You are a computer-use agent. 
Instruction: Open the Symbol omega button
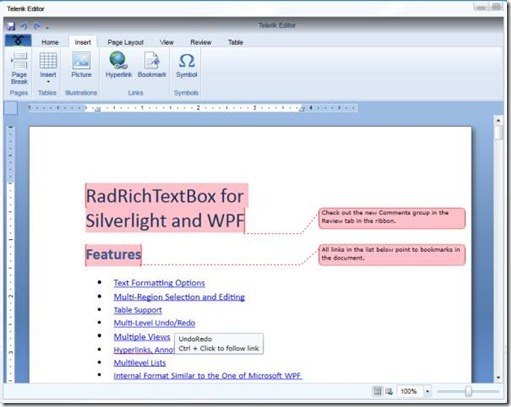(187, 65)
